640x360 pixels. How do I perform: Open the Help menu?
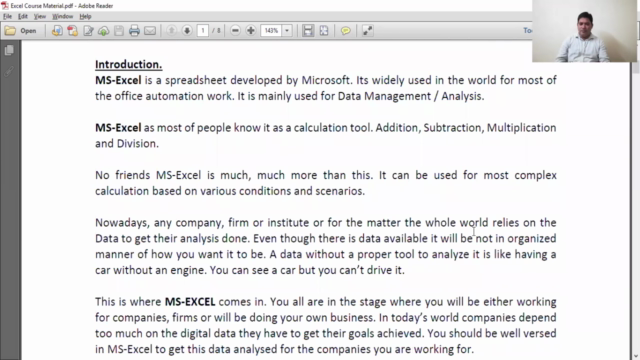click(85, 16)
